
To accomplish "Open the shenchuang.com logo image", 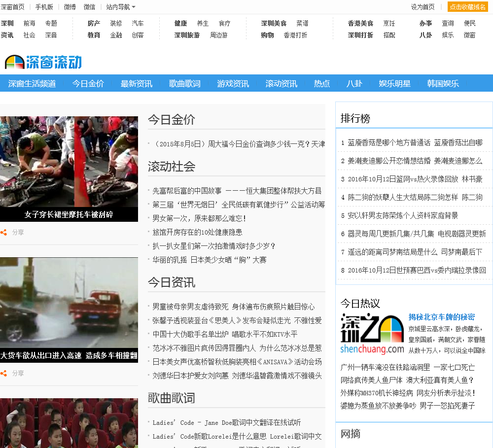I will point(372,334).
